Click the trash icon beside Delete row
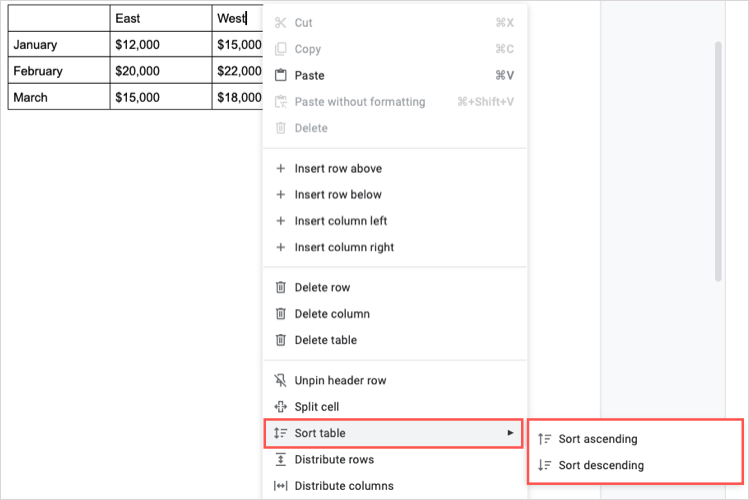 281,287
